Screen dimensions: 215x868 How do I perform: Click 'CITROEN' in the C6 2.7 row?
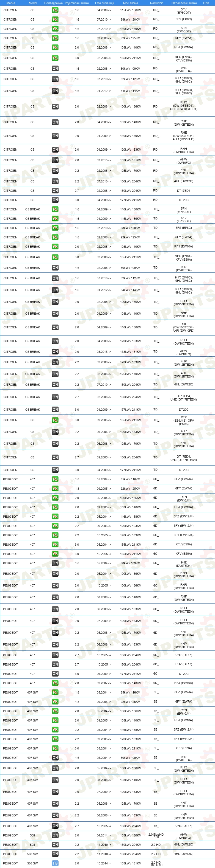[x=10, y=457]
